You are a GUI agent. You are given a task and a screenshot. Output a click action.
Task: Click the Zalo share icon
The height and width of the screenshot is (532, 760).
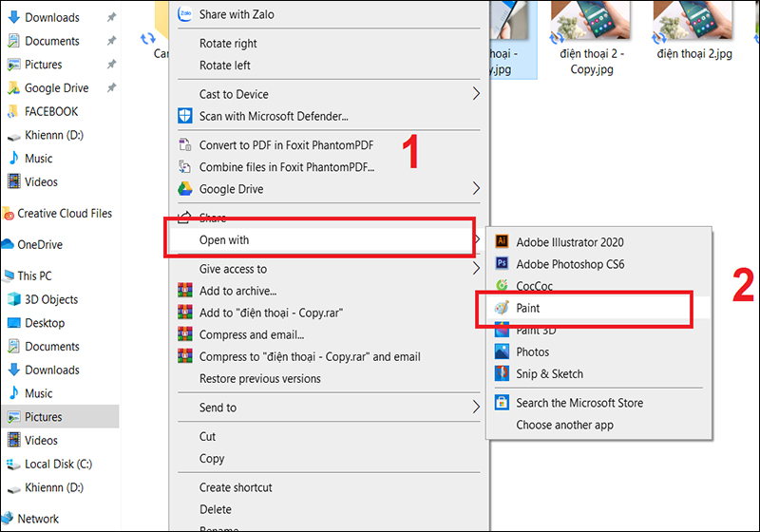pyautogui.click(x=184, y=14)
